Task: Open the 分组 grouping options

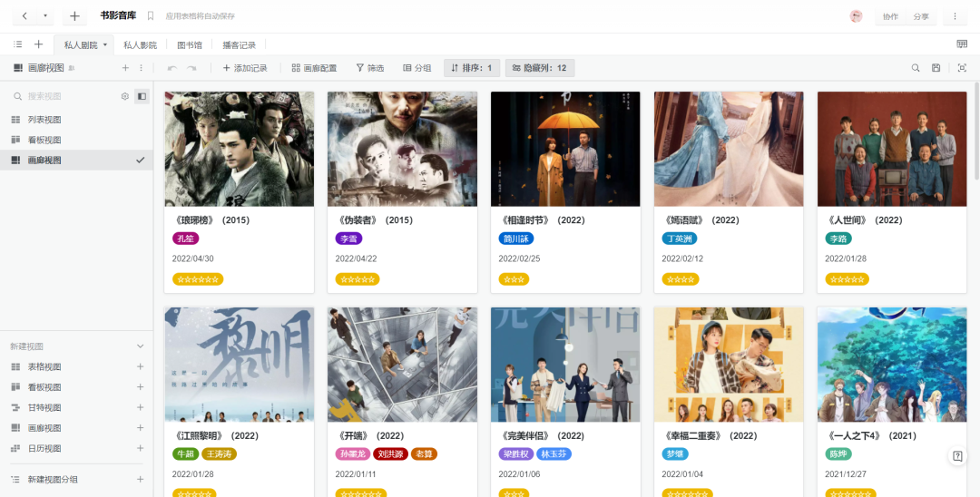Action: (x=416, y=68)
